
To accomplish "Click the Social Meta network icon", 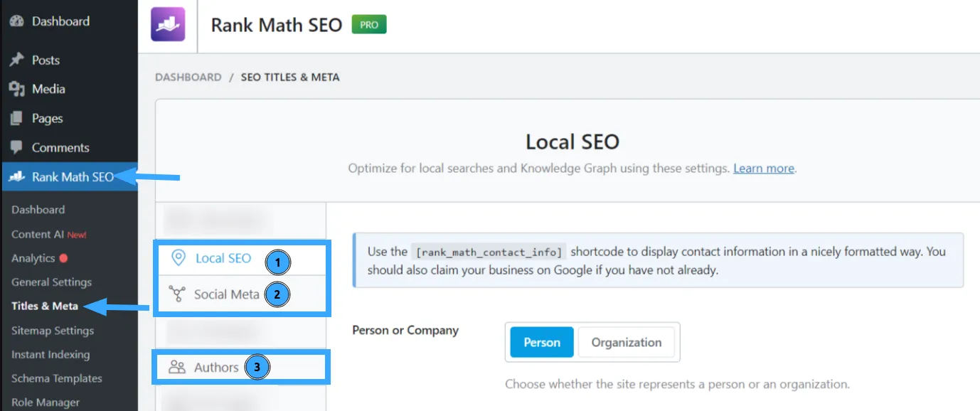I will coord(176,294).
